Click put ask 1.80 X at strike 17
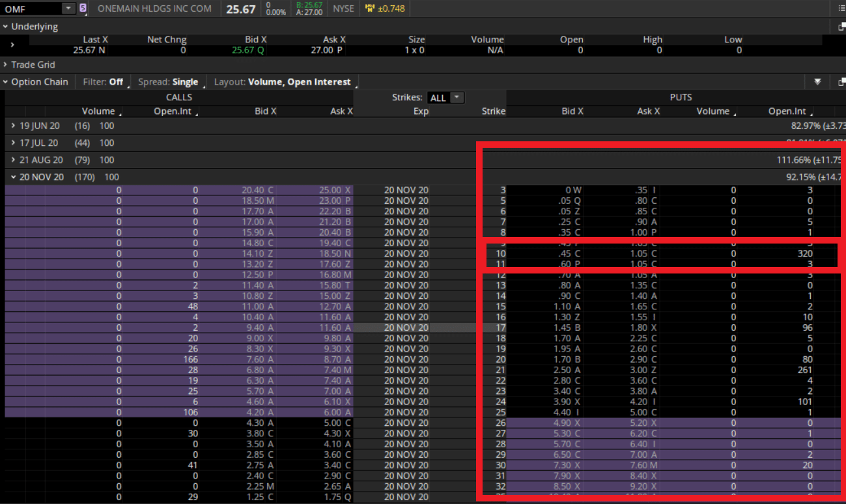The width and height of the screenshot is (846, 504). pyautogui.click(x=643, y=328)
